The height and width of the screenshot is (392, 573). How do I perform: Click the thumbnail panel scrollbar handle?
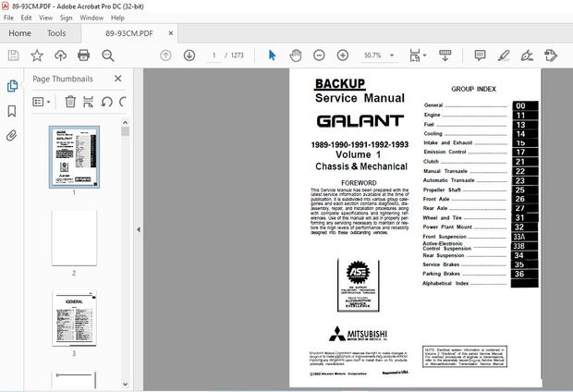coord(126,131)
